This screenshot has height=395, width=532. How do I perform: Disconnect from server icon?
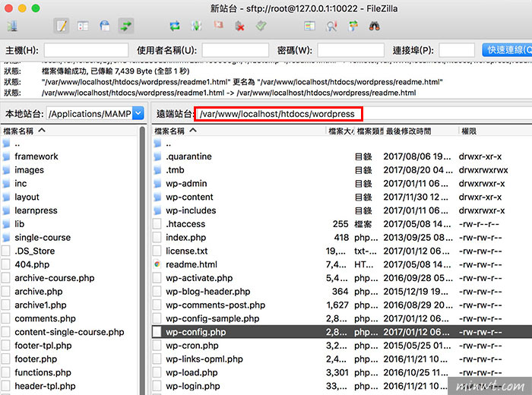point(239,26)
